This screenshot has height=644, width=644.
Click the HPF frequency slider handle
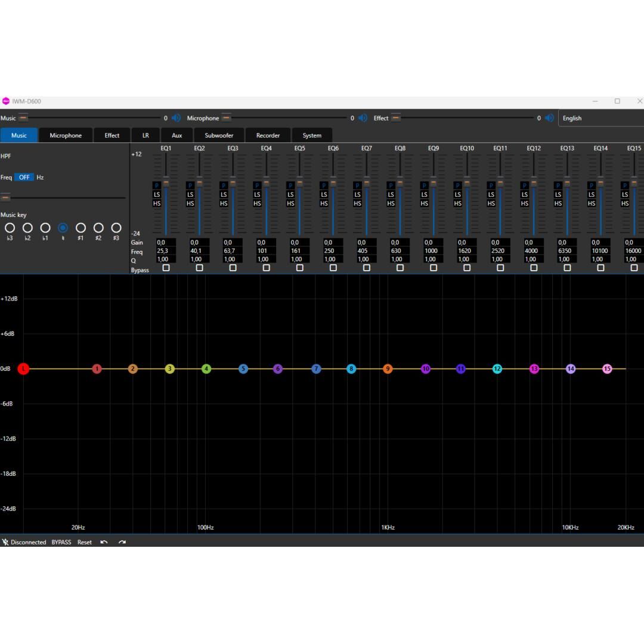click(x=5, y=197)
